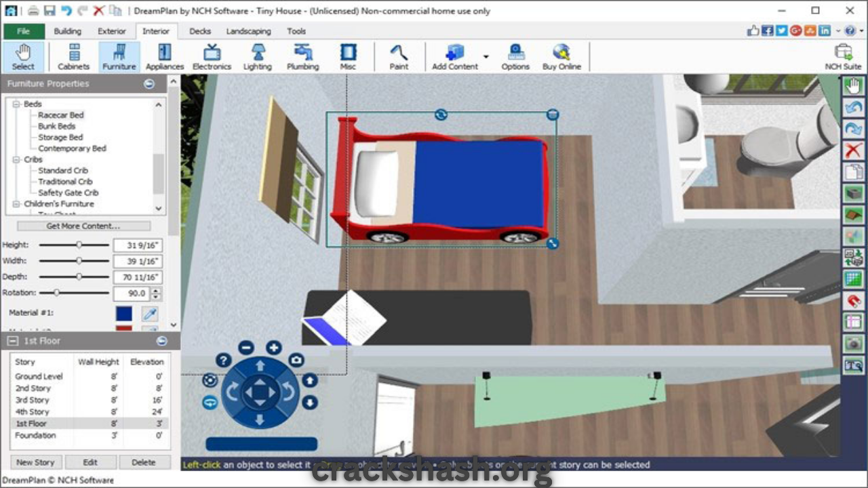Screen dimensions: 868x488
Task: Toggle the Furniture tool in the ribbon
Action: (119, 57)
